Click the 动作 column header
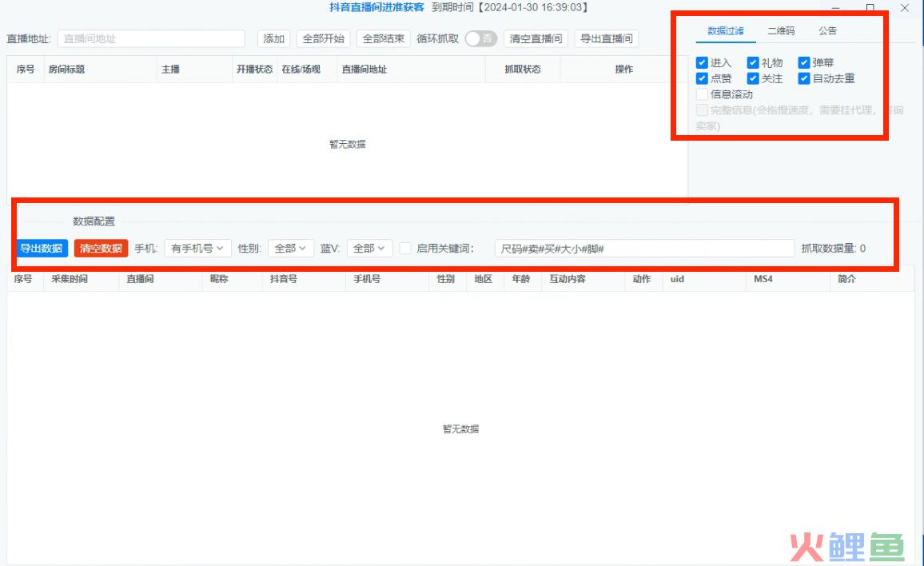 pos(642,279)
